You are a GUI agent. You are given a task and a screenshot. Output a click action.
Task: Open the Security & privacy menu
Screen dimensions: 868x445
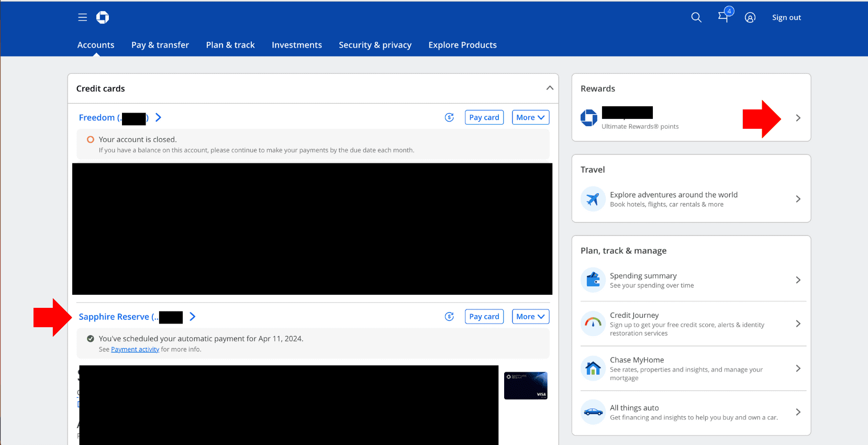tap(375, 45)
